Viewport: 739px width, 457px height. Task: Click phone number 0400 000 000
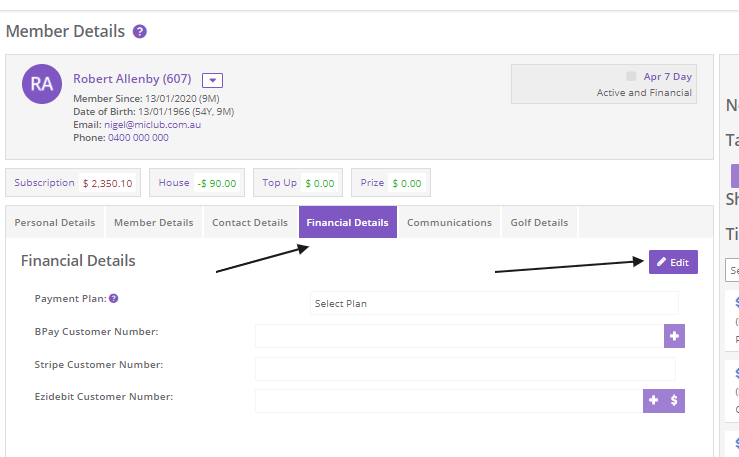point(138,138)
